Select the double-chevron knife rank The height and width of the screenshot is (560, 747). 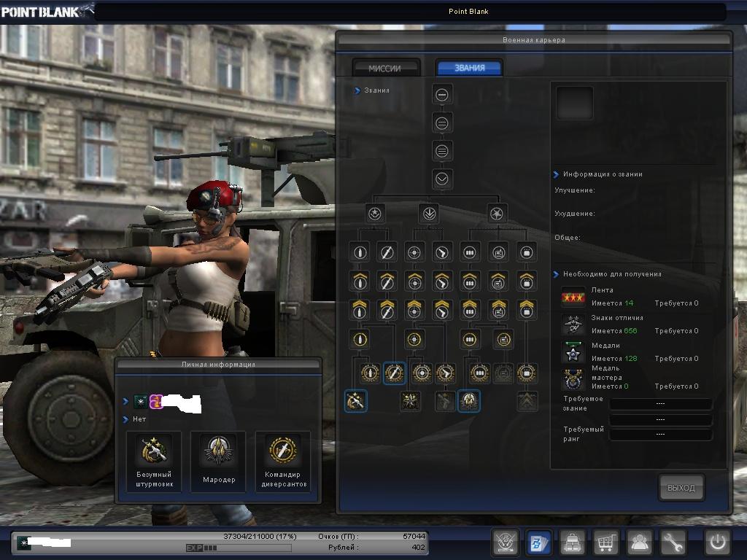coord(387,309)
